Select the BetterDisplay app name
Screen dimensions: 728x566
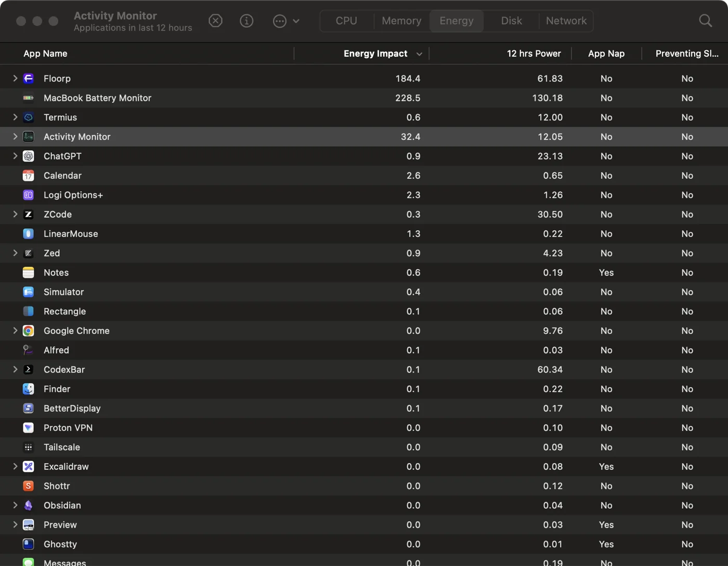[x=72, y=409]
